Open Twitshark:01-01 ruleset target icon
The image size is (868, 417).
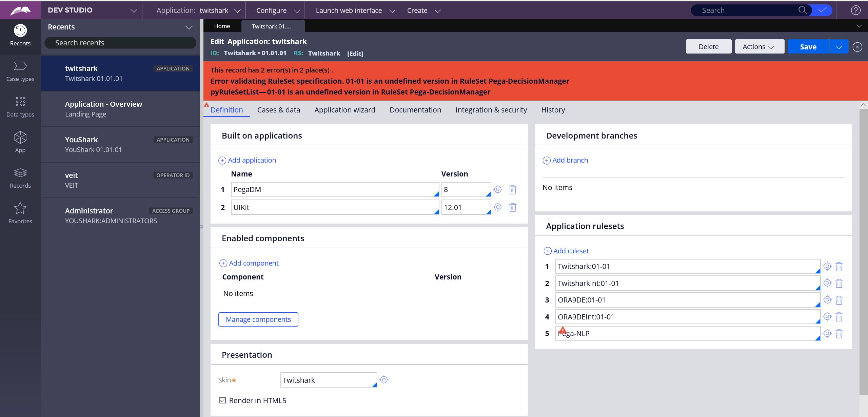pos(827,266)
